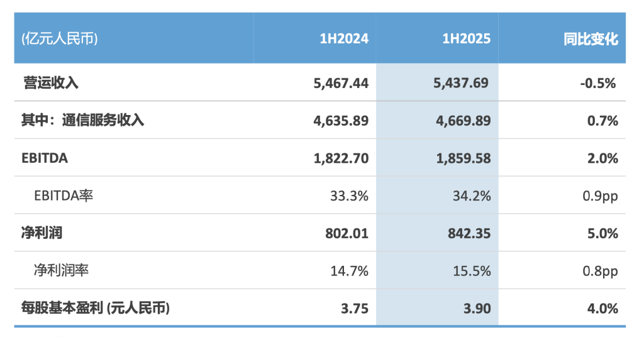Click the 842.35 net profit value

pyautogui.click(x=468, y=233)
